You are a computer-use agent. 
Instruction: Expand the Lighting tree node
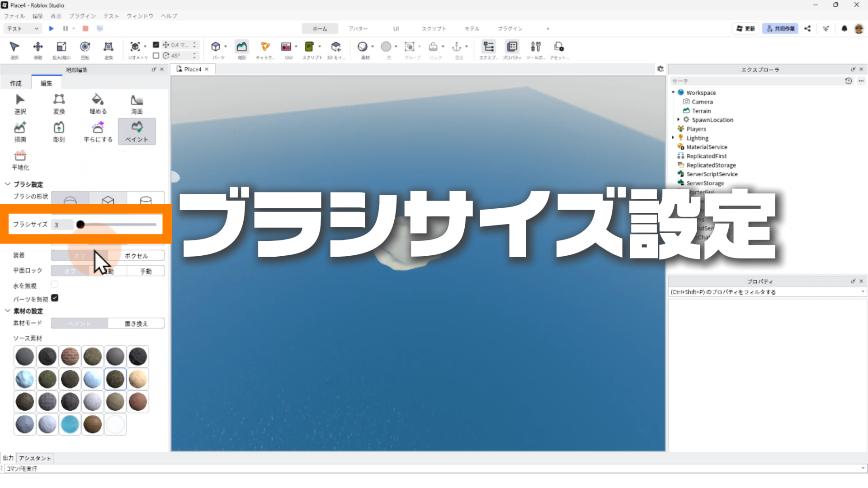coord(673,138)
